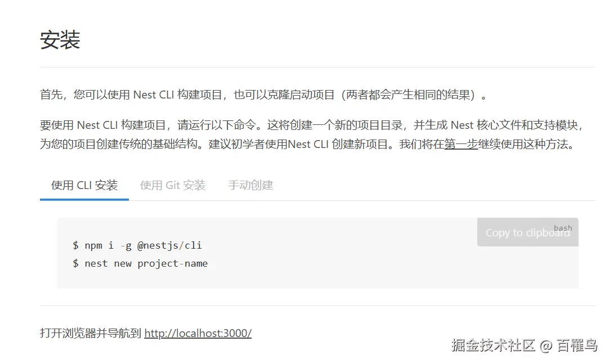Viewport: 609px width, 364px height.
Task: Select the 使用 CLI 安装 tab
Action: point(84,186)
